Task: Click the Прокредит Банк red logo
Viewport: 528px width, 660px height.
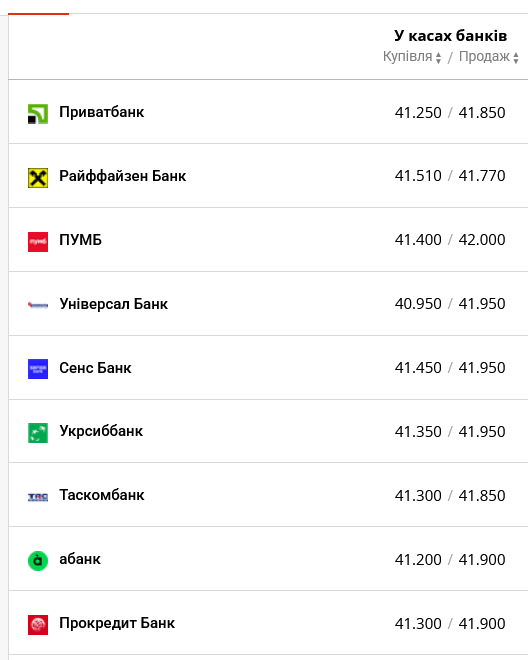Action: (38, 625)
